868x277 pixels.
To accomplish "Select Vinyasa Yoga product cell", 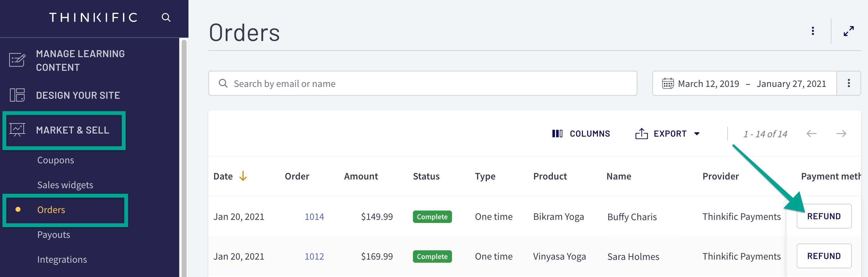I will [x=559, y=257].
